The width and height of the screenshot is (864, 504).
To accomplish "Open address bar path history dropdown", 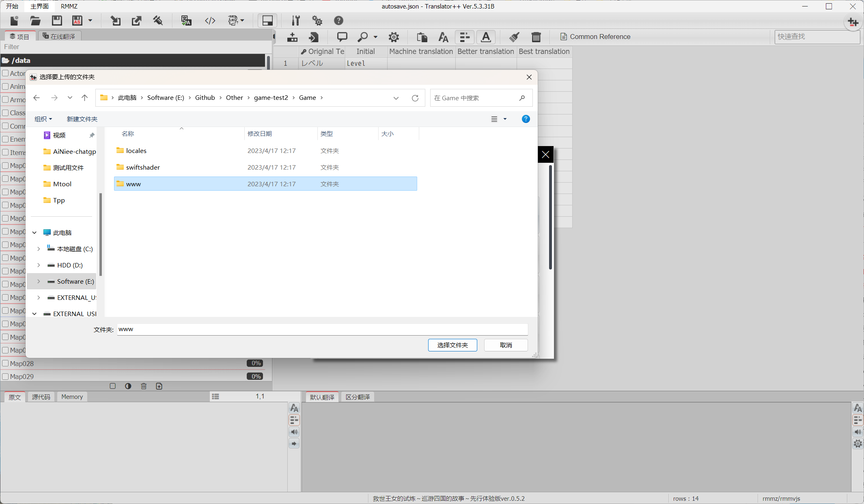I will coord(396,98).
